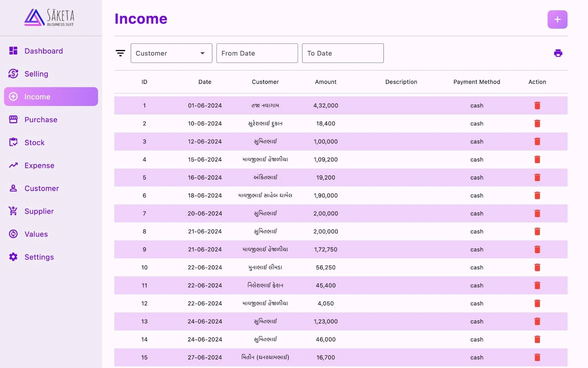Click the amount 1,09,200
Screen dimensions: 588x368
click(x=326, y=159)
